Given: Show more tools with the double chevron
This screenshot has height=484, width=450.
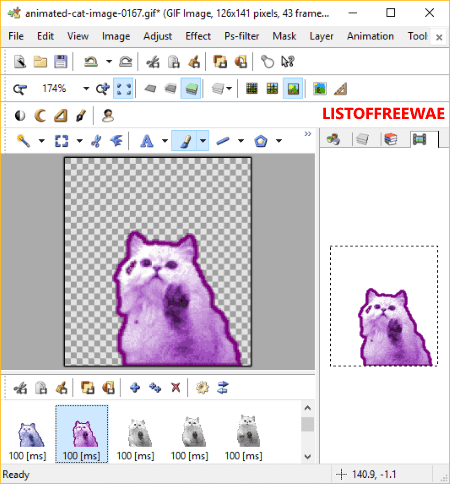Looking at the screenshot, I should point(308,134).
